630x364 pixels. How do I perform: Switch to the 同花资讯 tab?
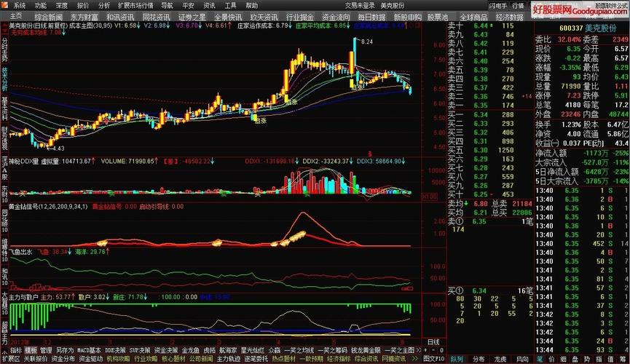(x=157, y=17)
